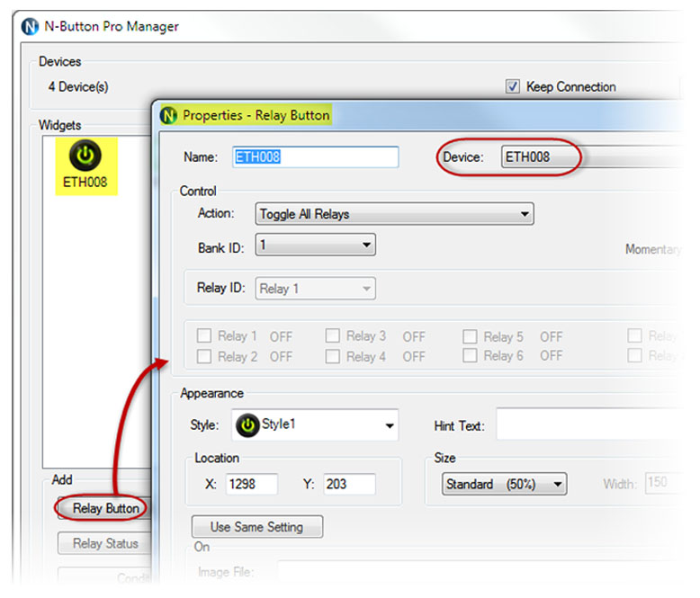700x598 pixels.
Task: Open the Size dropdown Standard (50%)
Action: pyautogui.click(x=505, y=484)
